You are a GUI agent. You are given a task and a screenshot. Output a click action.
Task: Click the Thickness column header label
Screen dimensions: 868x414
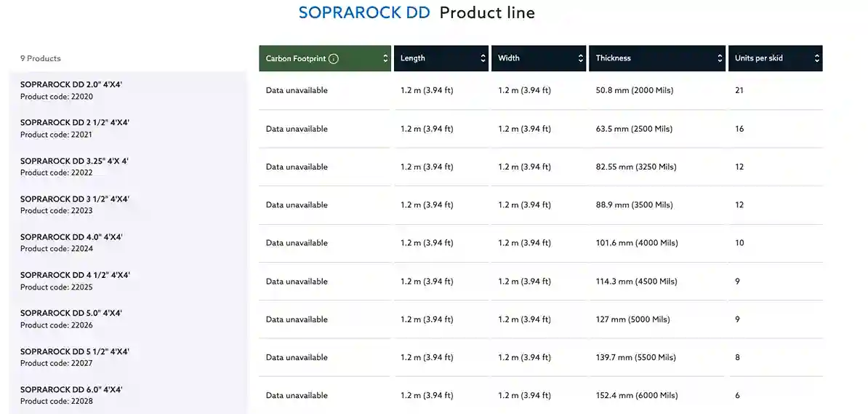[x=614, y=58]
